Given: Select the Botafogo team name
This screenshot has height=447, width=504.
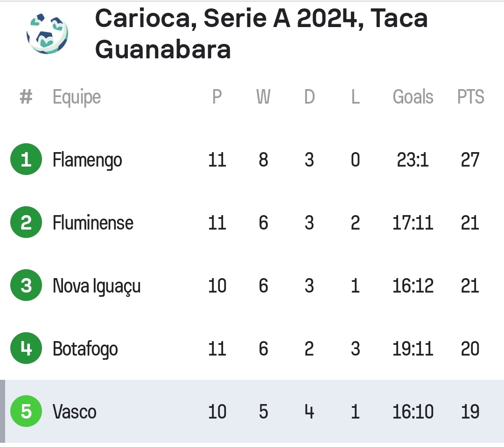Looking at the screenshot, I should click(85, 349).
